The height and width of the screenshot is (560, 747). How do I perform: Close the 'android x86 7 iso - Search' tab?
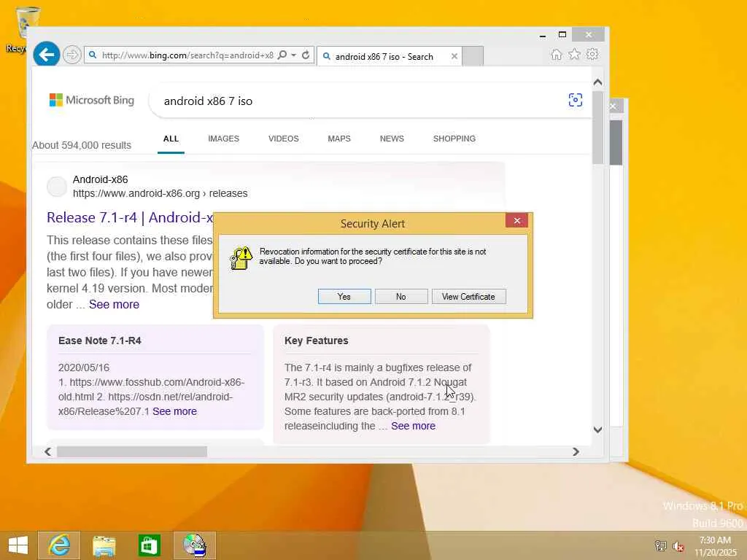tap(454, 56)
